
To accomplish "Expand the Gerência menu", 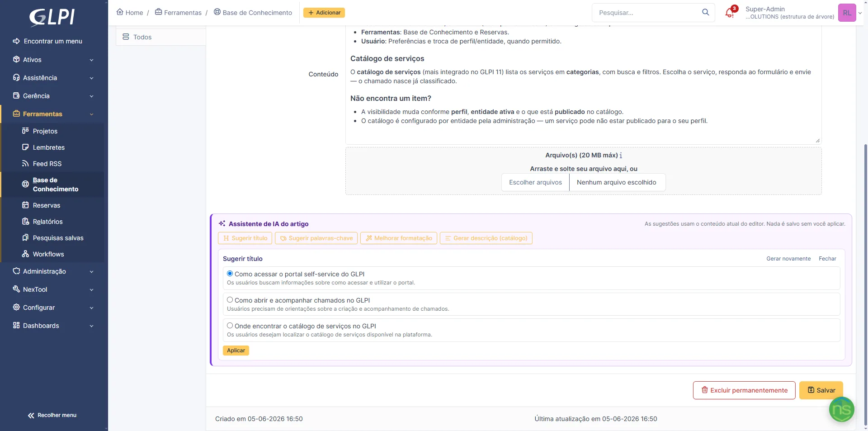I will point(54,96).
